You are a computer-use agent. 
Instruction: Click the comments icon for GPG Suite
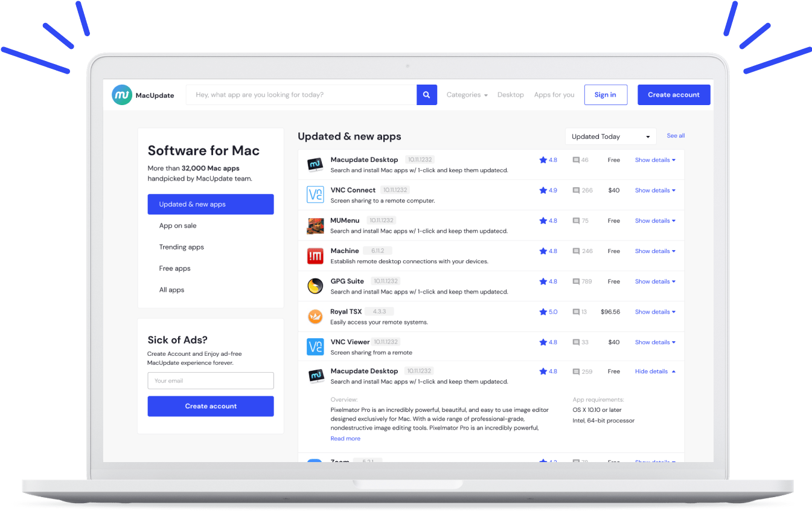pyautogui.click(x=576, y=281)
